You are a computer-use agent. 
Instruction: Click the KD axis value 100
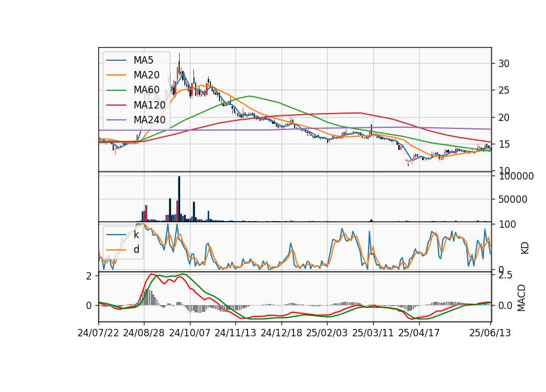point(507,224)
